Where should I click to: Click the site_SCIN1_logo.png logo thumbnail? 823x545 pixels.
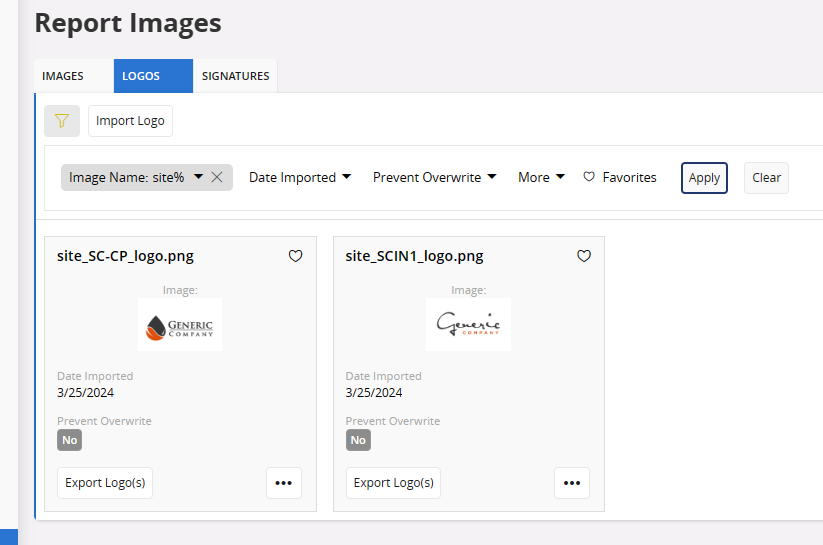click(x=468, y=324)
